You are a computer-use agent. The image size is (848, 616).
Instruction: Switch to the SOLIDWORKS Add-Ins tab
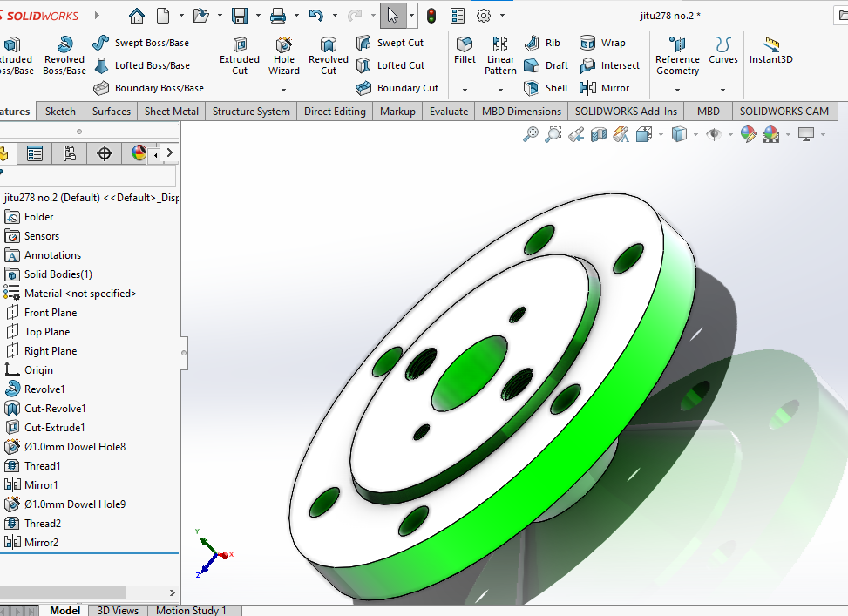(x=626, y=112)
